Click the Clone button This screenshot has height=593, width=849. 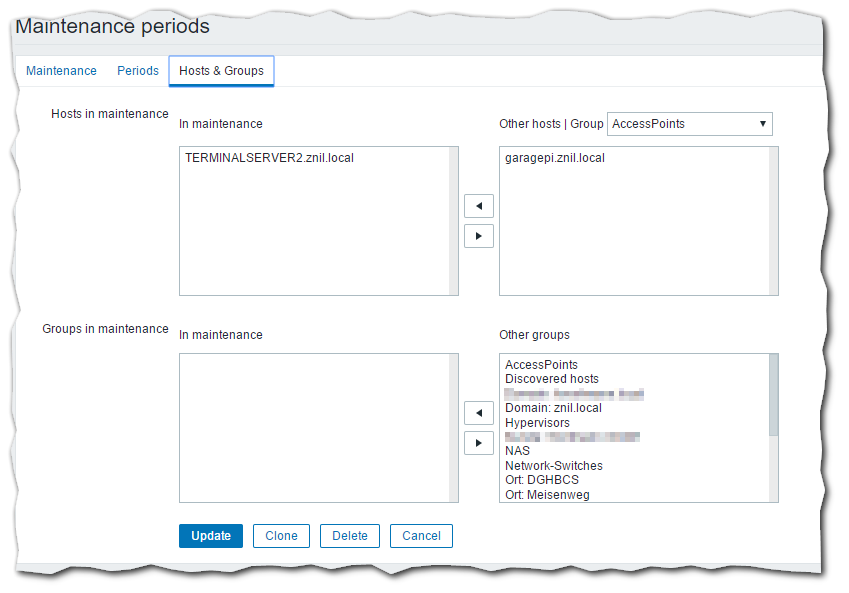[281, 536]
